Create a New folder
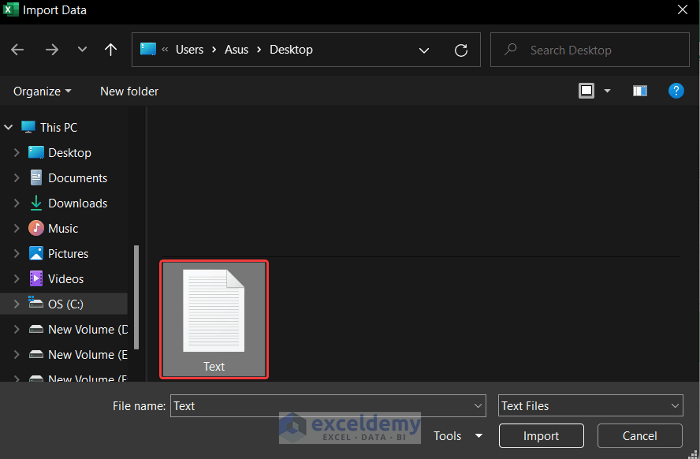 click(129, 92)
